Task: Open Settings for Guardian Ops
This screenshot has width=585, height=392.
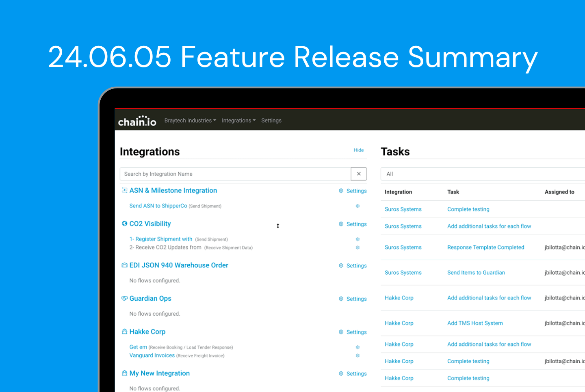Action: point(356,299)
